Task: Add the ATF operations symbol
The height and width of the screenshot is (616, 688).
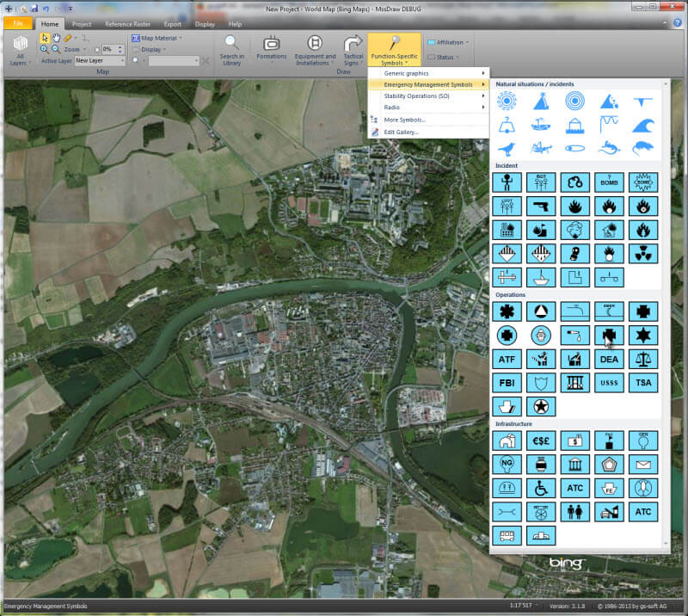Action: click(x=507, y=359)
